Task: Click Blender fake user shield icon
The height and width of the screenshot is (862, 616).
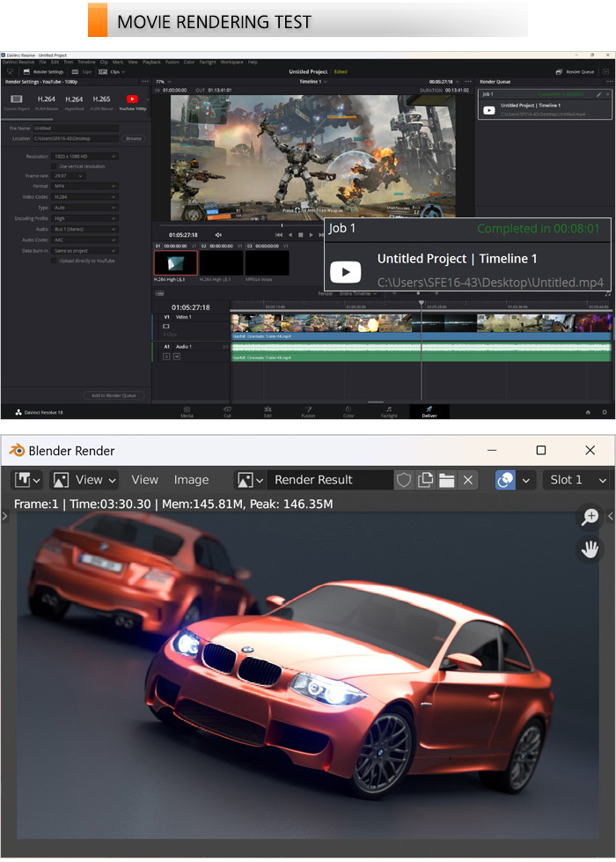Action: [x=404, y=480]
